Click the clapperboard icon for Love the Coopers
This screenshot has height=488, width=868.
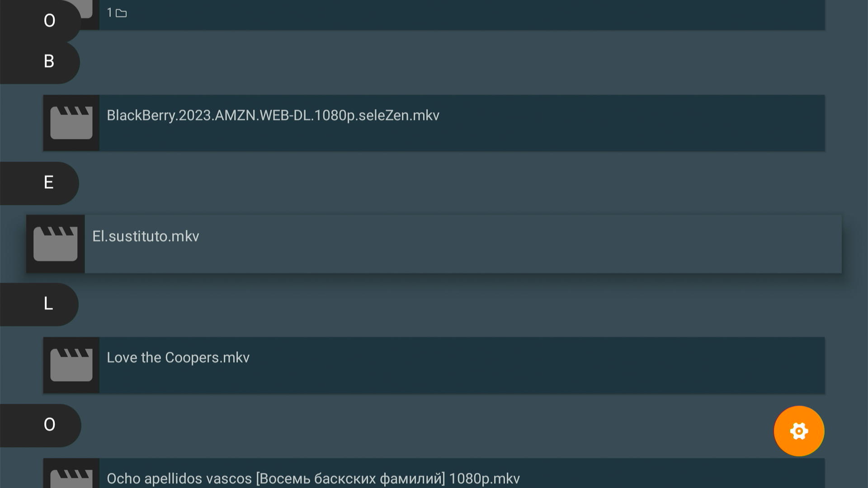(71, 365)
